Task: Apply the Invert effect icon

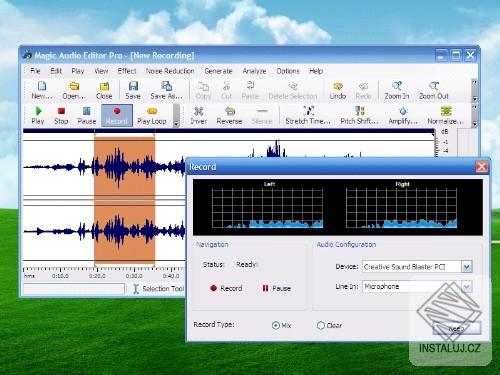Action: coord(199,115)
